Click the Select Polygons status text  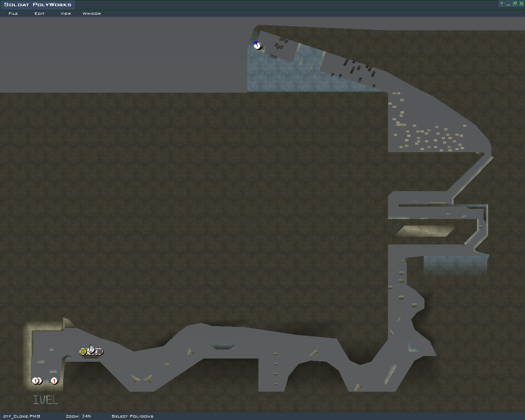tap(132, 416)
